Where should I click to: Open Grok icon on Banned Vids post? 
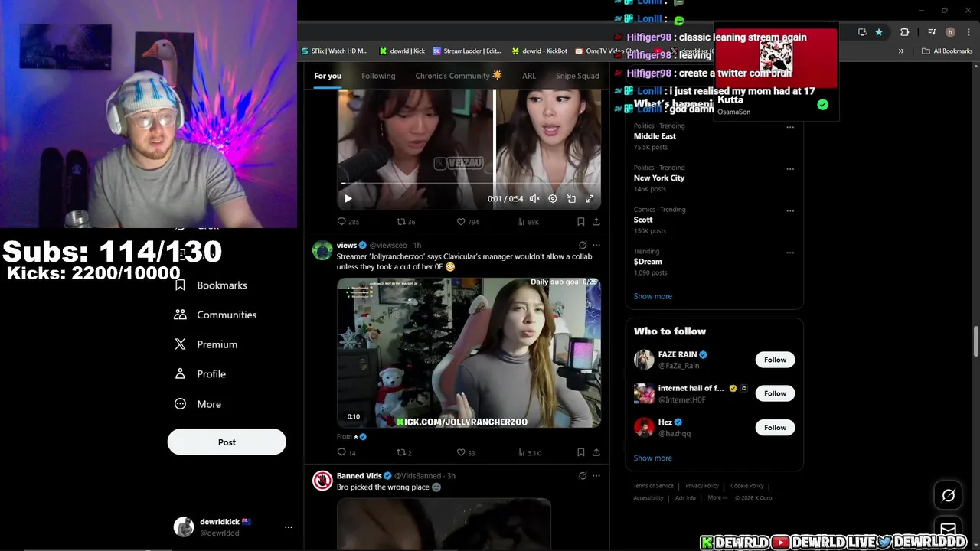point(583,476)
